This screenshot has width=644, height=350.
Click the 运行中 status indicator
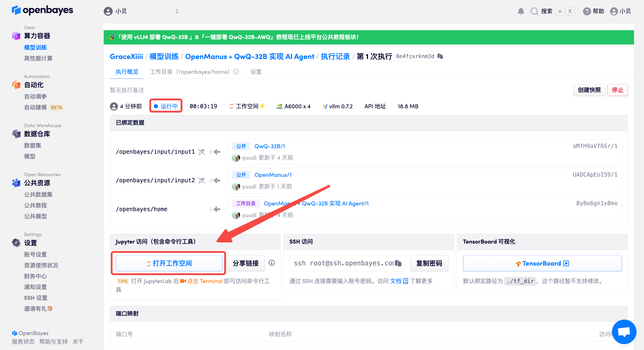pos(166,106)
